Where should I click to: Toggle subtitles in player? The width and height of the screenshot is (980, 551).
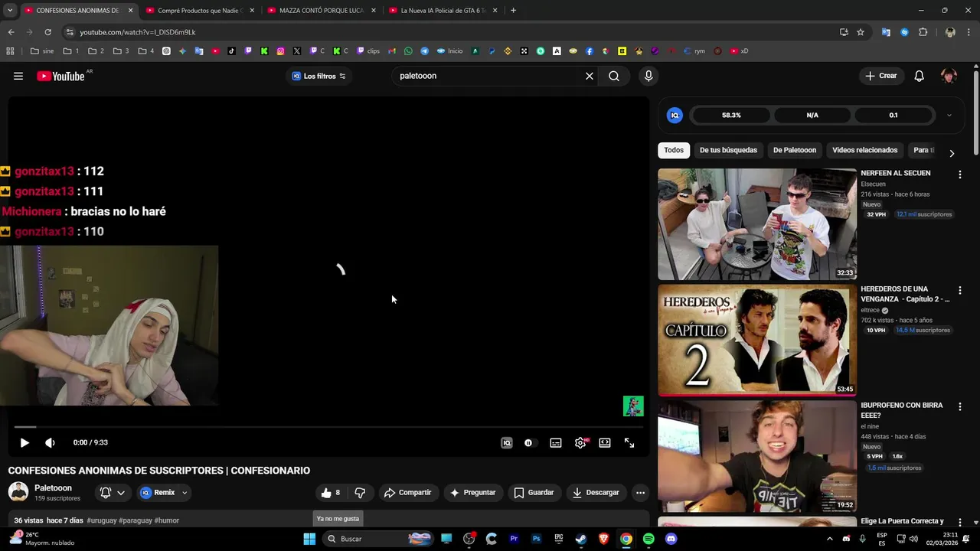[x=556, y=442]
